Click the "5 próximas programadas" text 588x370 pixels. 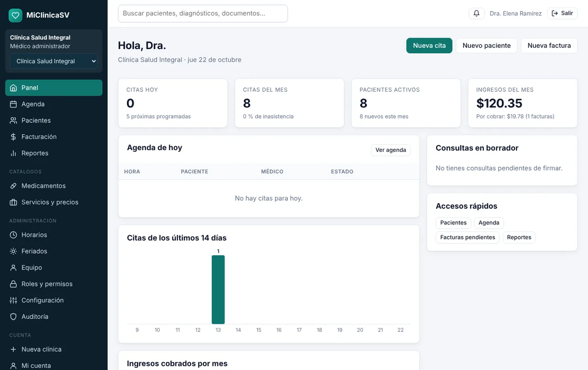pyautogui.click(x=158, y=117)
